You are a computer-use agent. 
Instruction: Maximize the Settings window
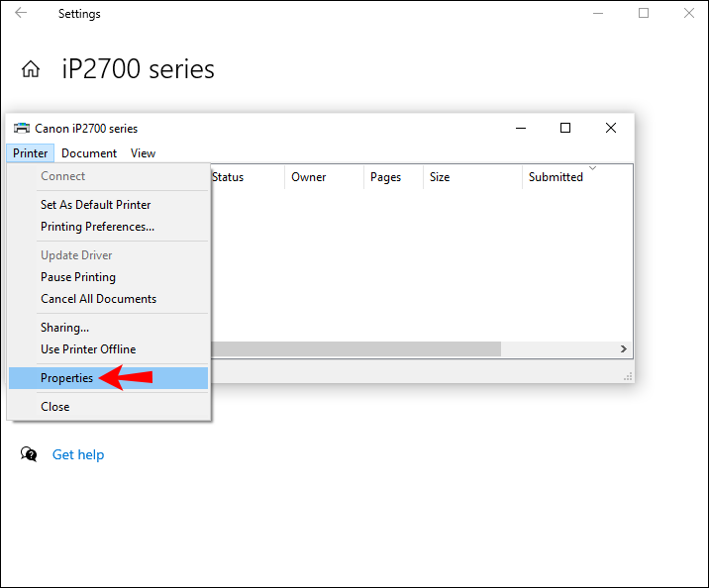(x=644, y=13)
